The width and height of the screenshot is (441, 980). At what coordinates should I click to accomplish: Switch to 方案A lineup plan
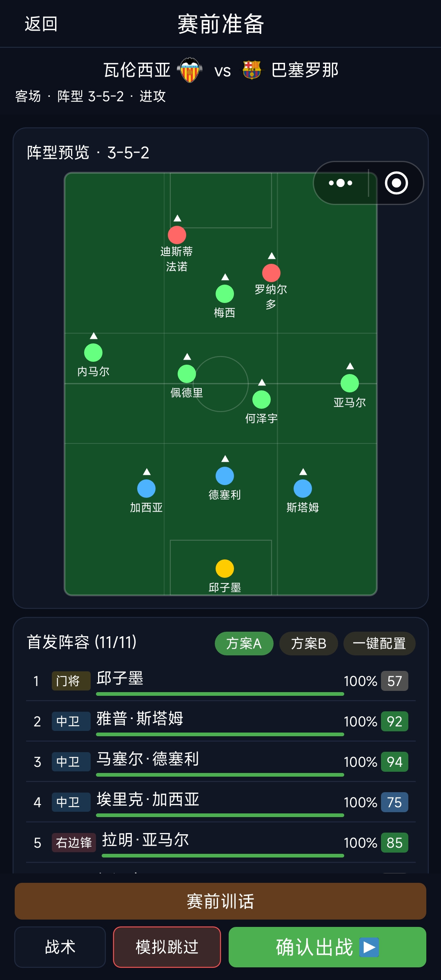tap(244, 644)
